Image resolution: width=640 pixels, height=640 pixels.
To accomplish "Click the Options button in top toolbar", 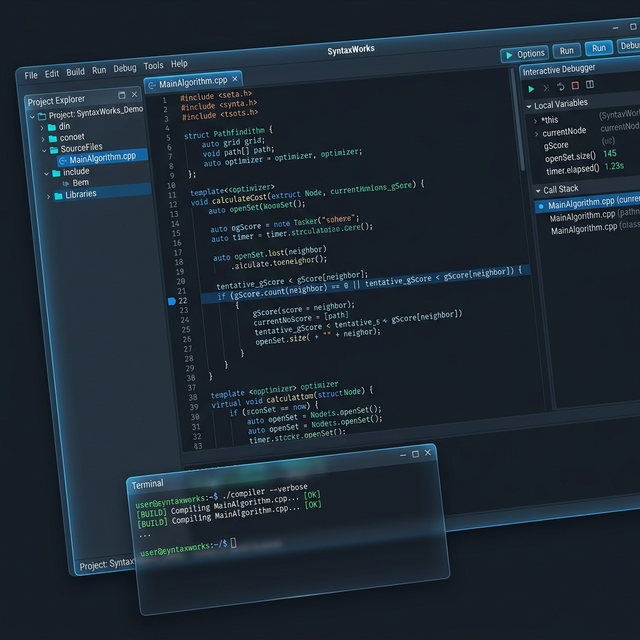I will pos(524,54).
